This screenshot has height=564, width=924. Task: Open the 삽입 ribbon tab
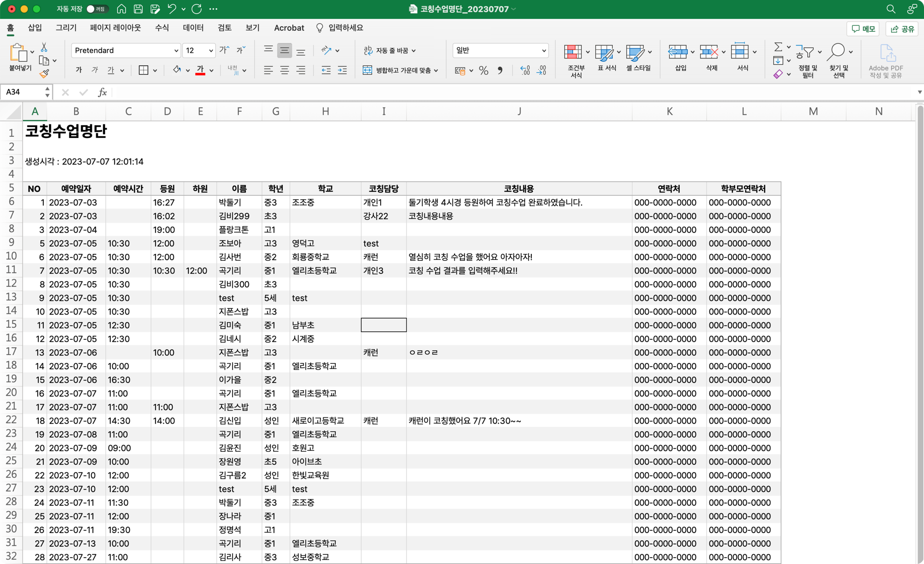pyautogui.click(x=34, y=28)
